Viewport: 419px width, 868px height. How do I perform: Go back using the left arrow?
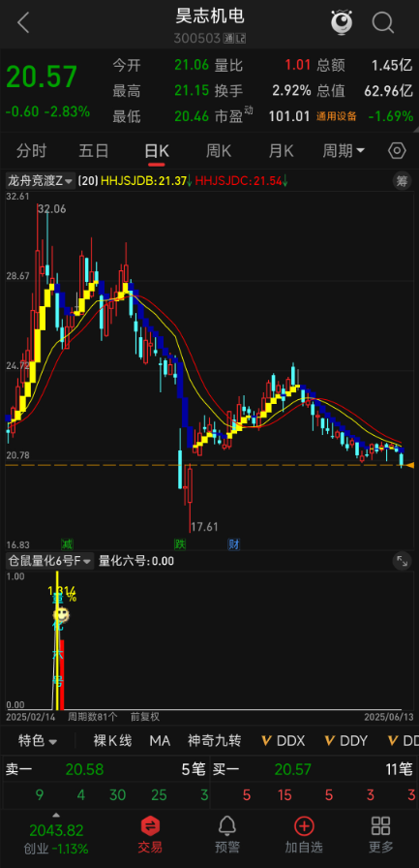pyautogui.click(x=23, y=23)
